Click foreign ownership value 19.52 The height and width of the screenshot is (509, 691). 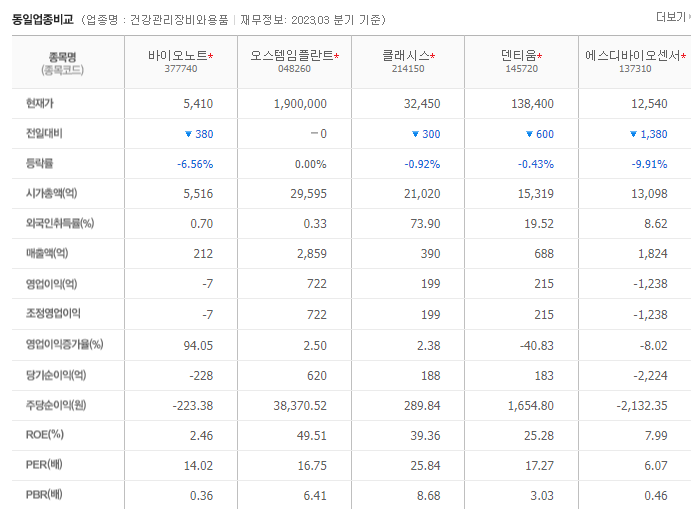539,223
